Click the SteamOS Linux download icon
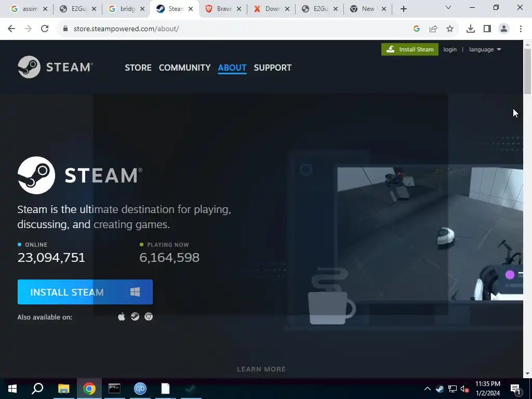Screen dimensions: 532x399 point(135,317)
